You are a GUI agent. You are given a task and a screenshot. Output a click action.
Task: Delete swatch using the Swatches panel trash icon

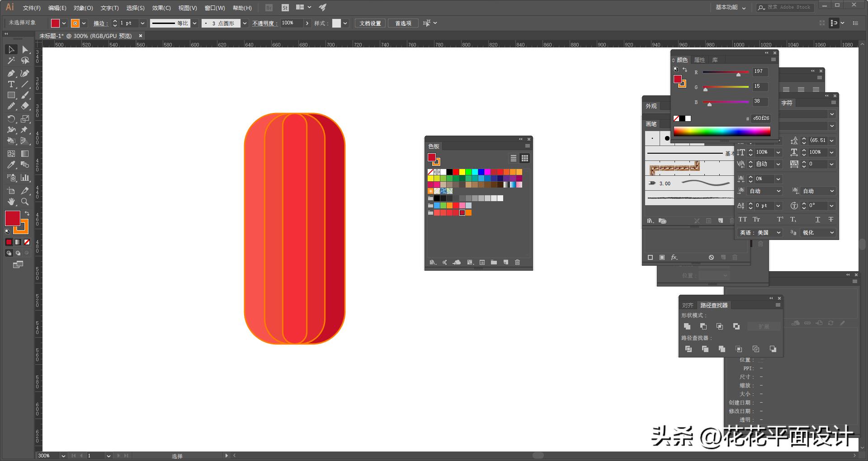(518, 262)
